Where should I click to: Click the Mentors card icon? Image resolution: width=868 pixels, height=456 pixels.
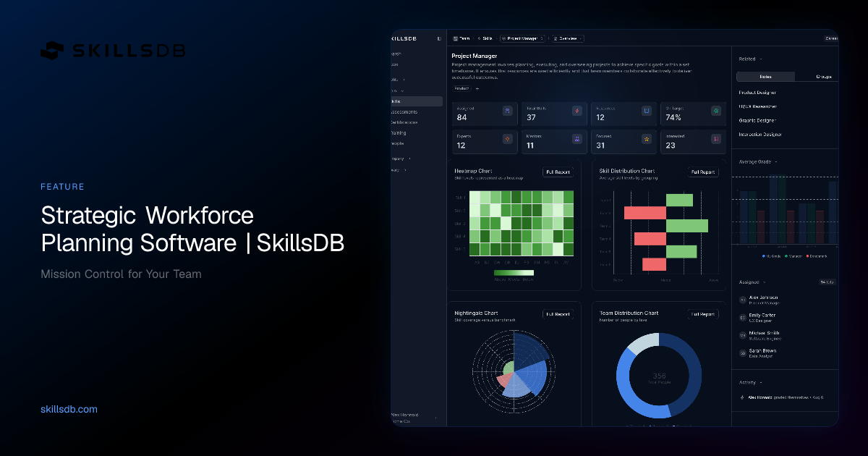click(x=576, y=139)
